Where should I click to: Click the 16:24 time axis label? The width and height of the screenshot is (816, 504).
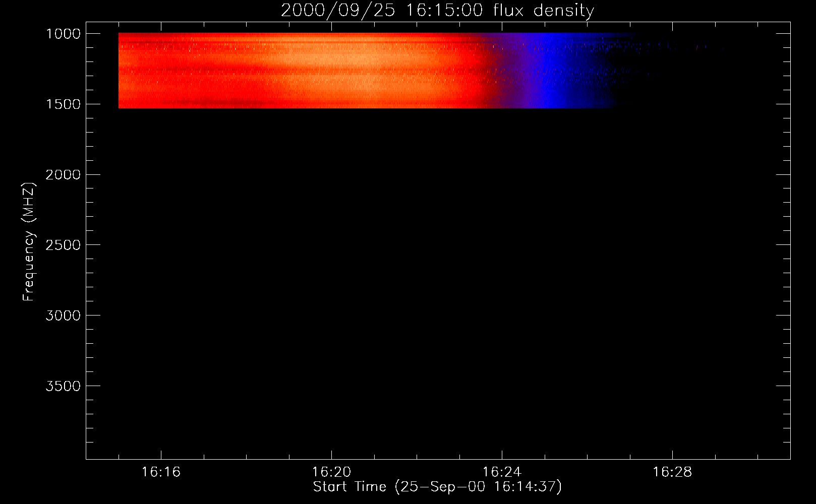502,472
